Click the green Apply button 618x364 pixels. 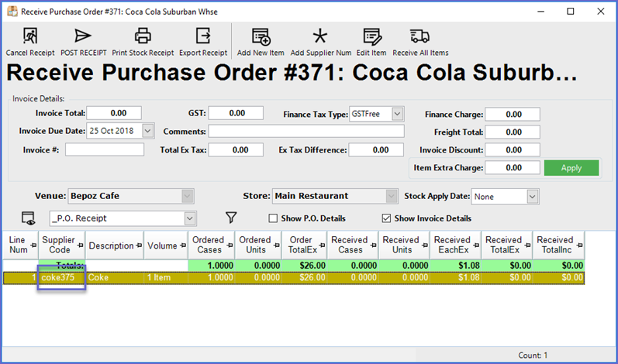571,167
